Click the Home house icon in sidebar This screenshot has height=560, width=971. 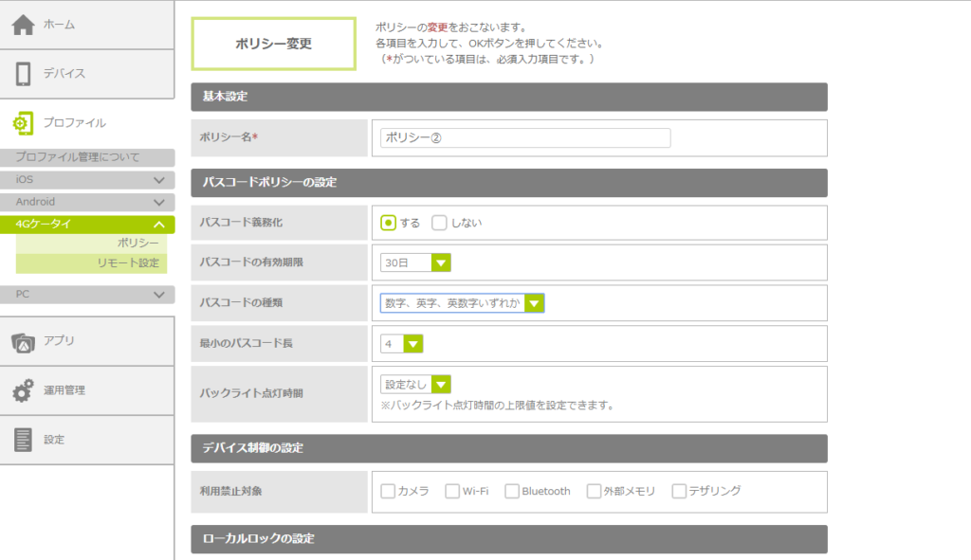[24, 25]
